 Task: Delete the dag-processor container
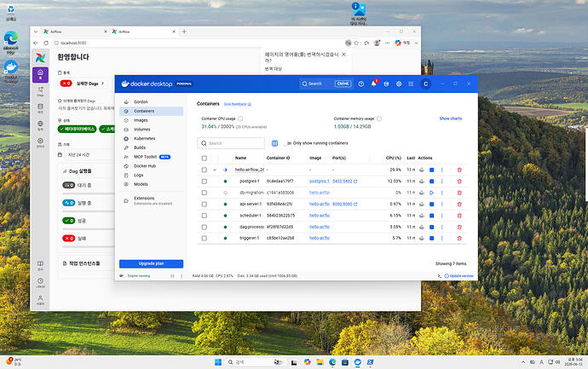click(x=459, y=227)
